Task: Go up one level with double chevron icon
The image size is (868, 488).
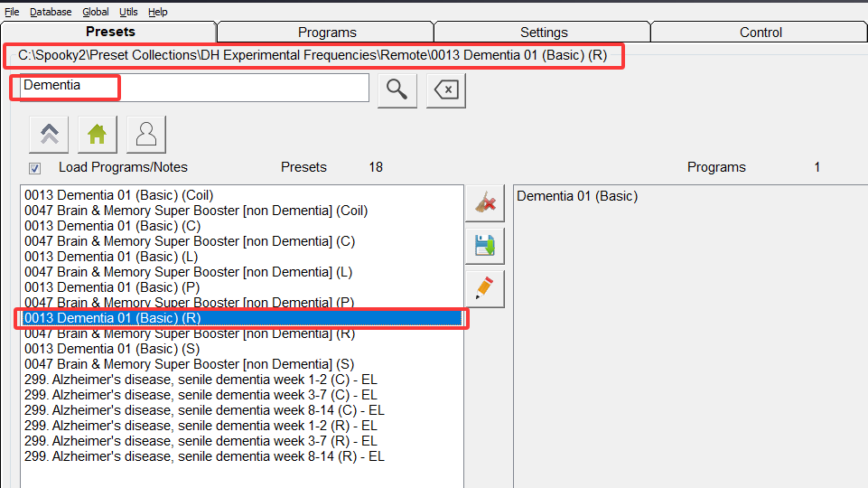Action: point(49,135)
